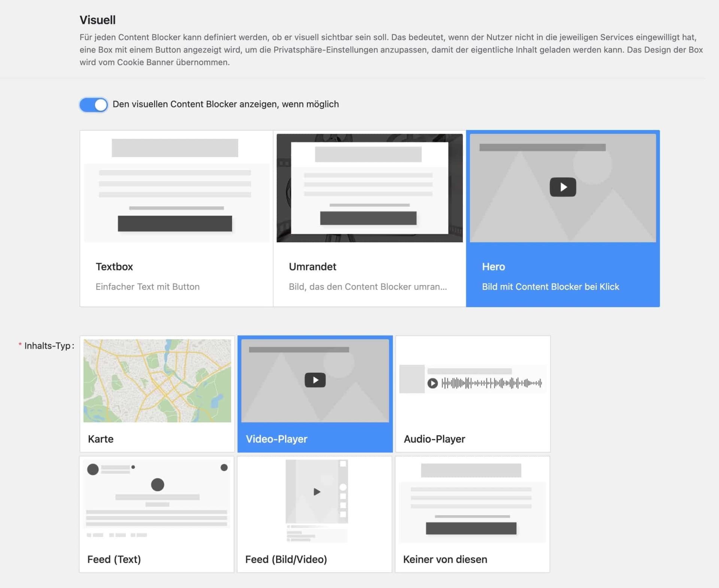Click the Visuell section heading
Image resolution: width=719 pixels, height=588 pixels.
97,20
